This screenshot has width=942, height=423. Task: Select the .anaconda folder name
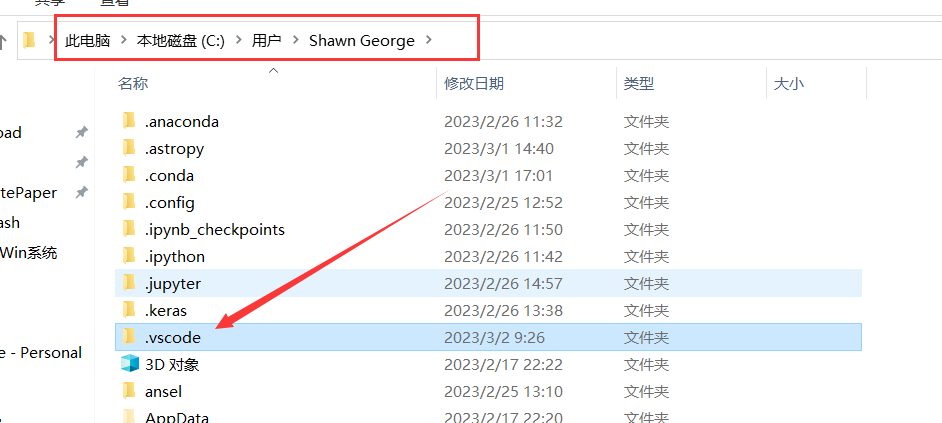tap(182, 122)
